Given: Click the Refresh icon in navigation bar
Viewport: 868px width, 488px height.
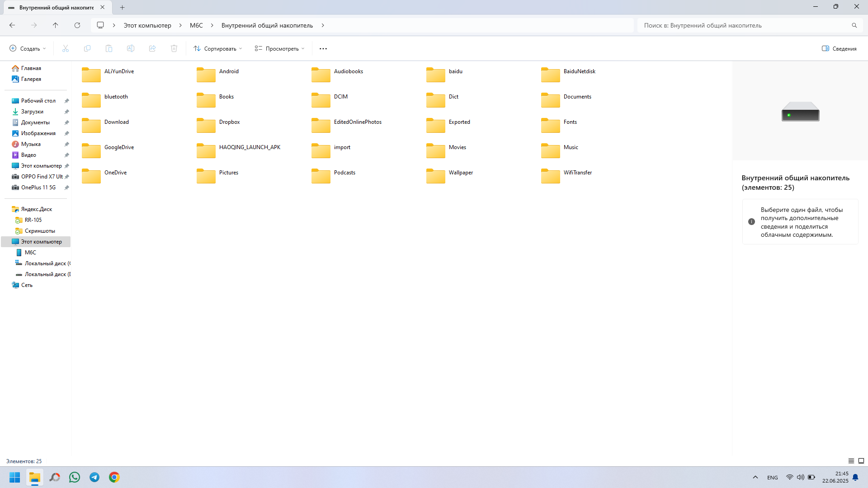Looking at the screenshot, I should click(x=77, y=25).
